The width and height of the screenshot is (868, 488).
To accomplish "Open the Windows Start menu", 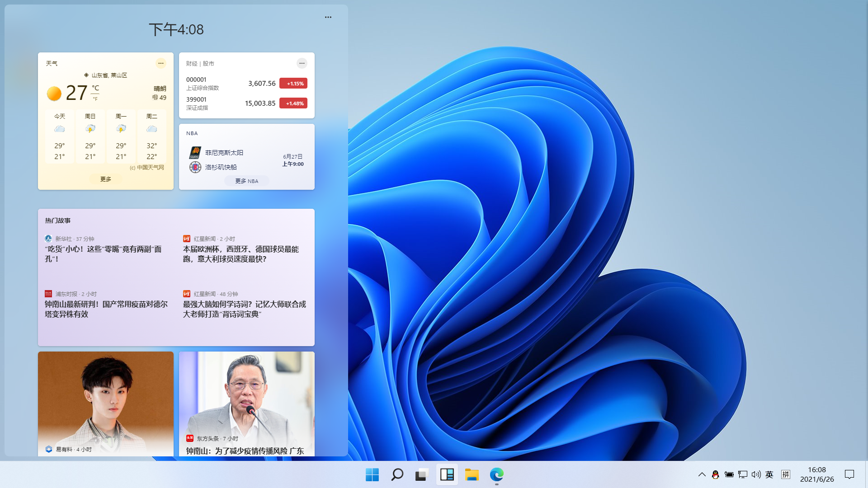I will (372, 474).
